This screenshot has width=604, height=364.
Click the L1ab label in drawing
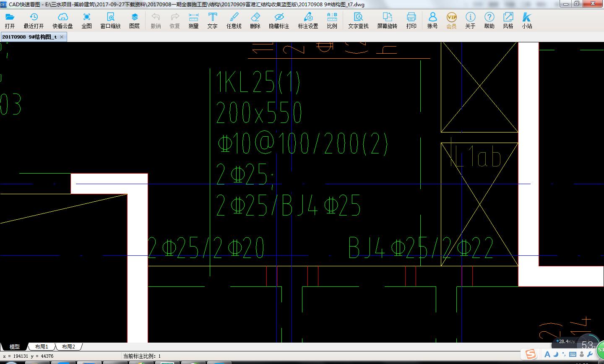476,155
